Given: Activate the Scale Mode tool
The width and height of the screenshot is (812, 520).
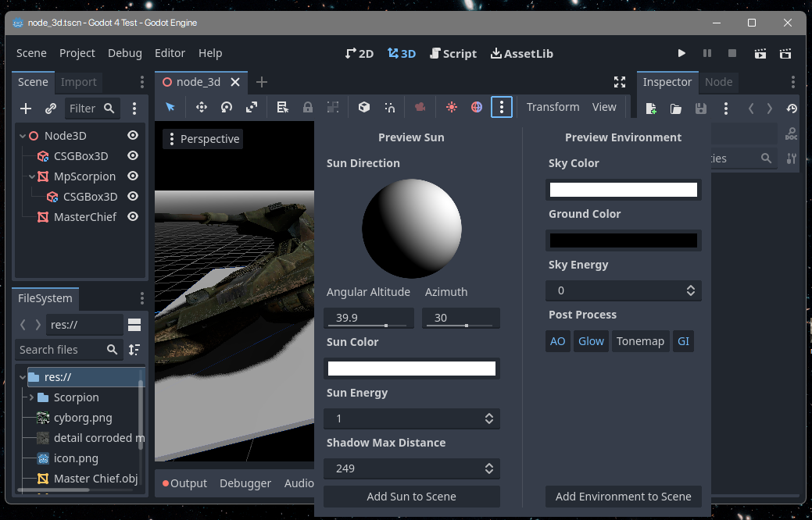Looking at the screenshot, I should pos(252,107).
